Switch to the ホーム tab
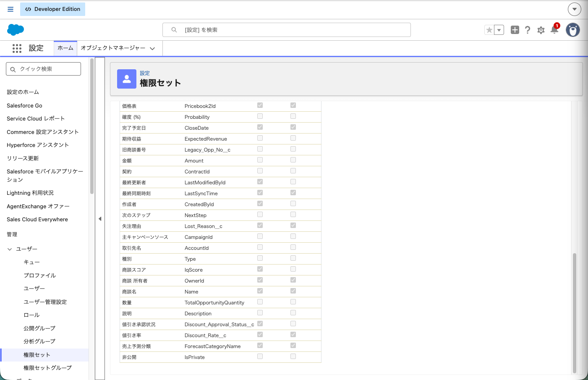 [x=65, y=48]
